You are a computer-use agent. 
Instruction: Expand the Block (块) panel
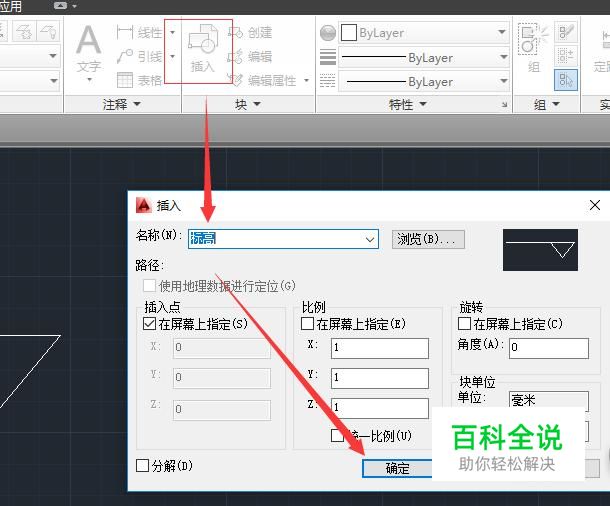248,104
